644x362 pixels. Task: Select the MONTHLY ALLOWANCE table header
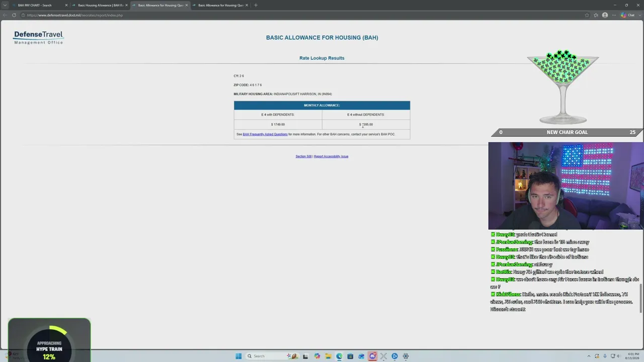(x=322, y=106)
